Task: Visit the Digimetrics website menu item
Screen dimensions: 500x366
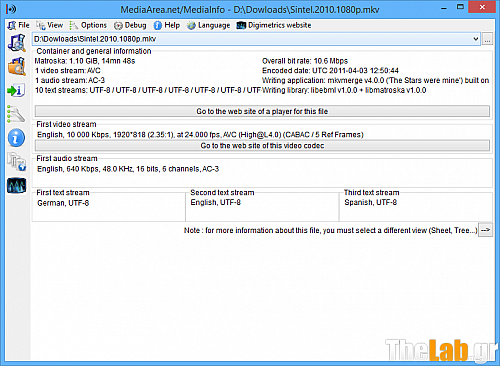Action: point(274,25)
